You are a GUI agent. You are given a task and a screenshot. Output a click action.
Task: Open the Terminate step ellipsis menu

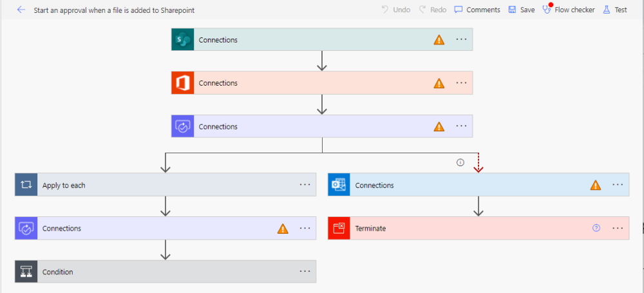pos(618,228)
